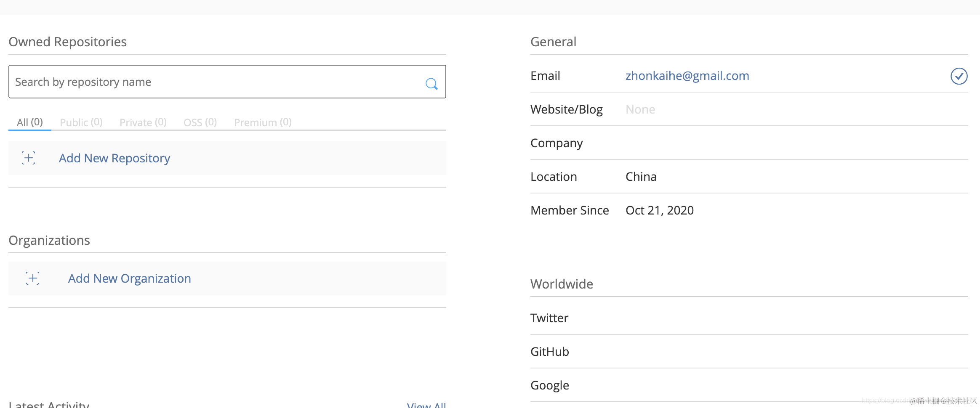Click the GitHub row label
Image resolution: width=980 pixels, height=408 pixels.
(x=550, y=352)
